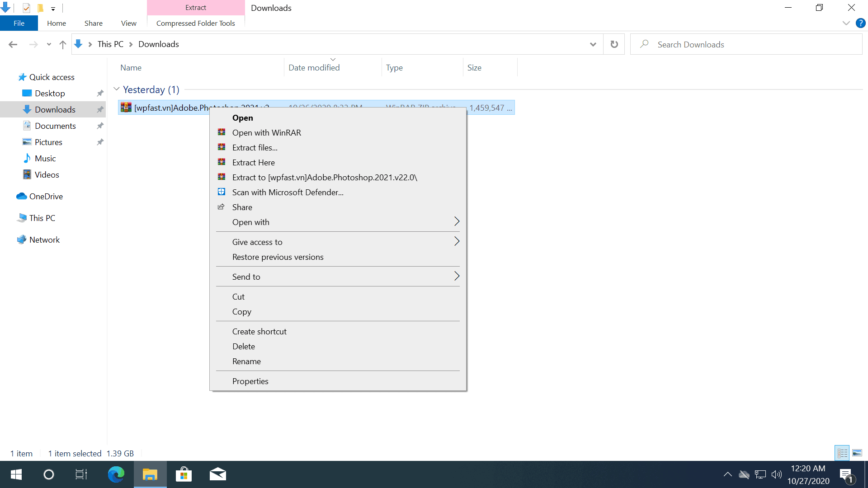Choose Share in the context menu

[x=338, y=207]
